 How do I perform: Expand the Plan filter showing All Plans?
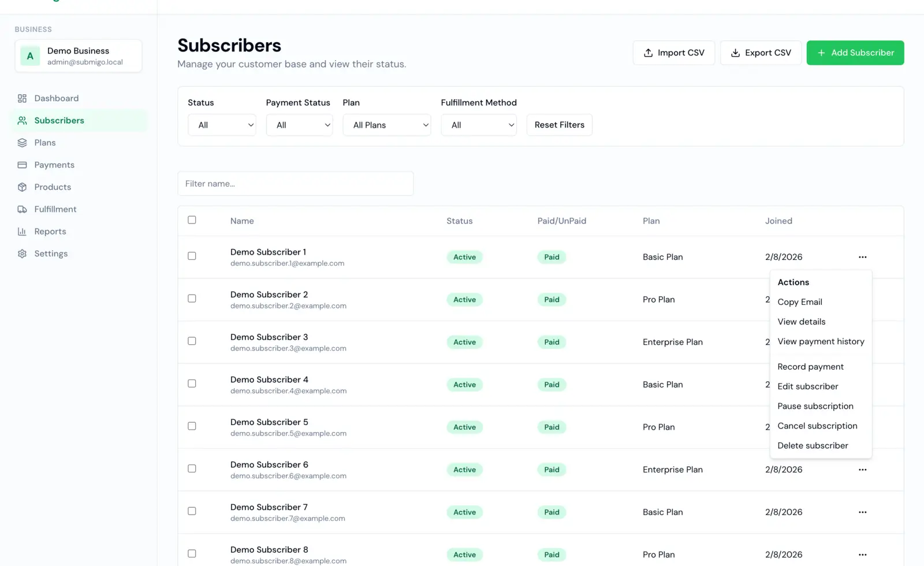(386, 125)
